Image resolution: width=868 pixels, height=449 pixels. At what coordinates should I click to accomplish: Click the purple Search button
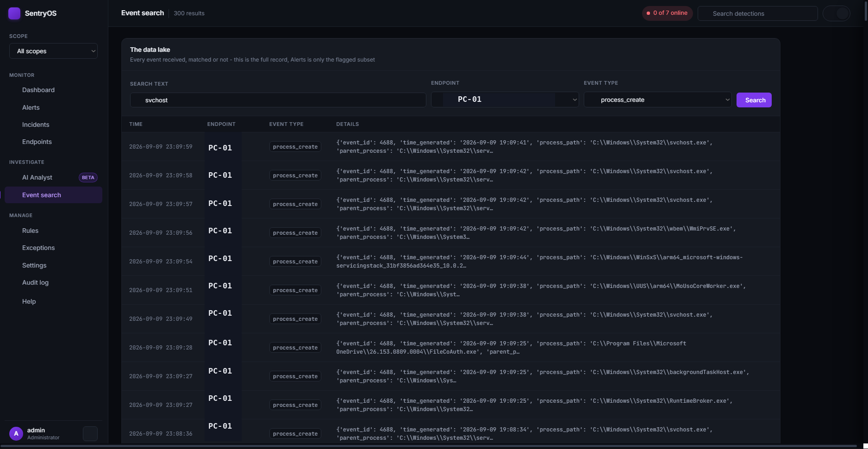tap(754, 100)
